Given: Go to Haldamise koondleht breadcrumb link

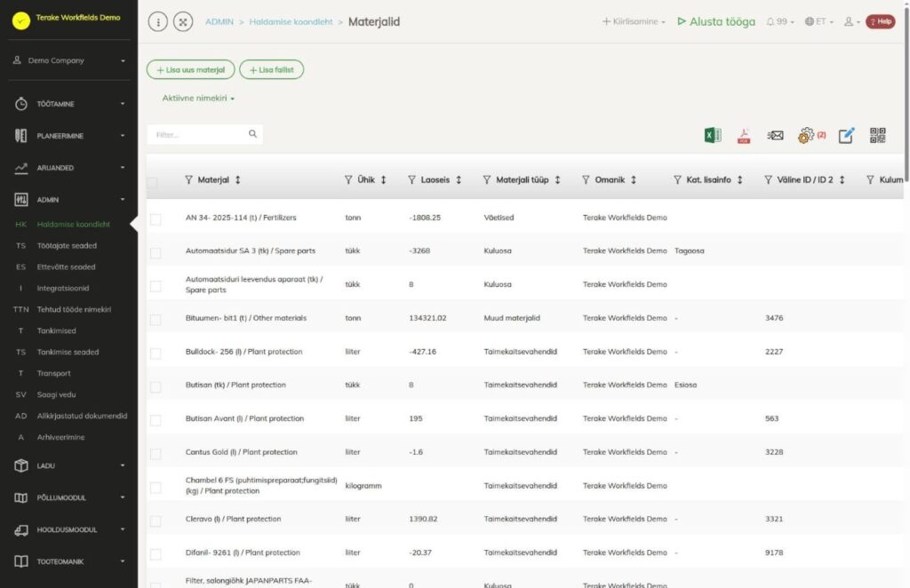Looking at the screenshot, I should click(291, 21).
